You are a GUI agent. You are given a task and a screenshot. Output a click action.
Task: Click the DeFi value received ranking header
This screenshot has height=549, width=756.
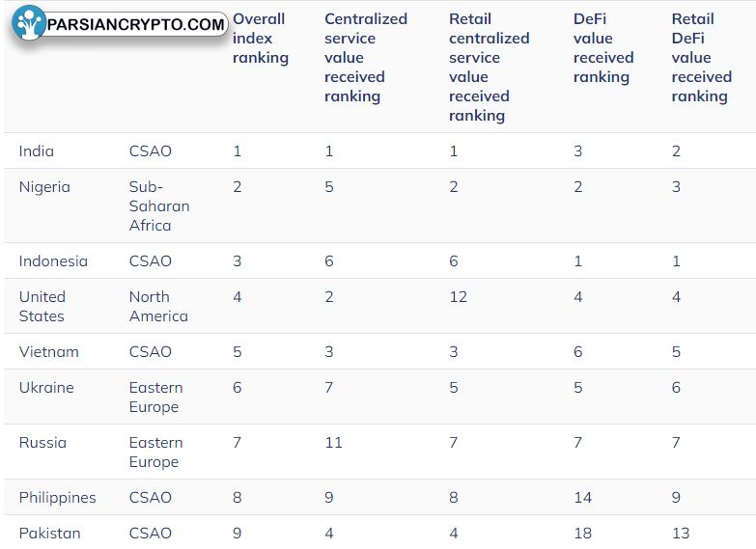coord(603,47)
